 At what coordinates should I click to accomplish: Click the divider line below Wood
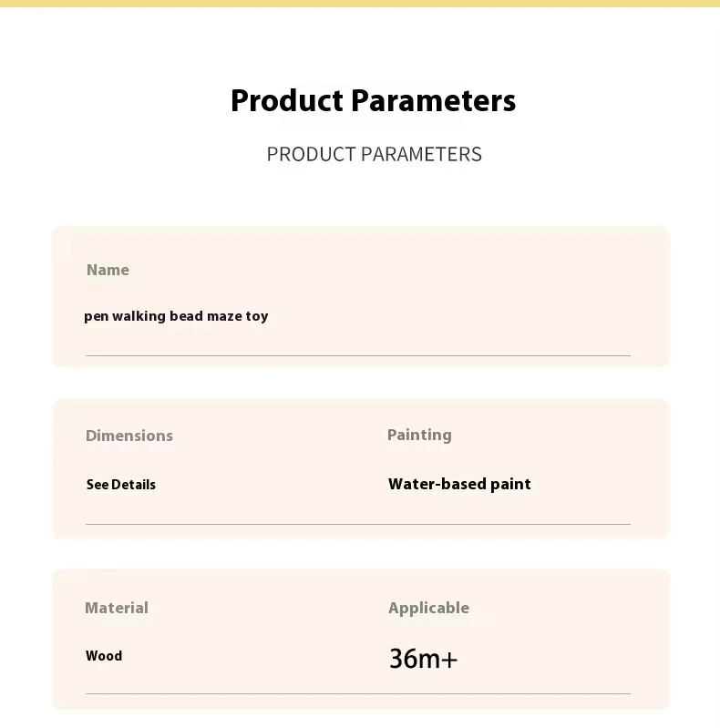click(x=358, y=693)
